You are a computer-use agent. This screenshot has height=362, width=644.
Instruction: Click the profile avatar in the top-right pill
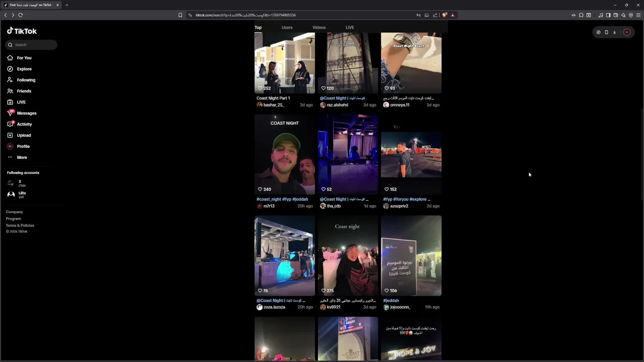[x=626, y=32]
